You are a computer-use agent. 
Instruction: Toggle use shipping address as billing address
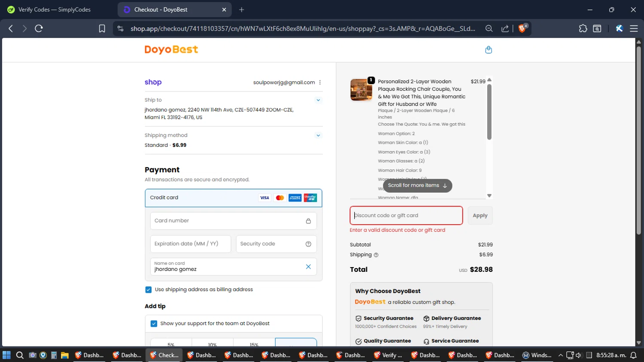(x=149, y=290)
